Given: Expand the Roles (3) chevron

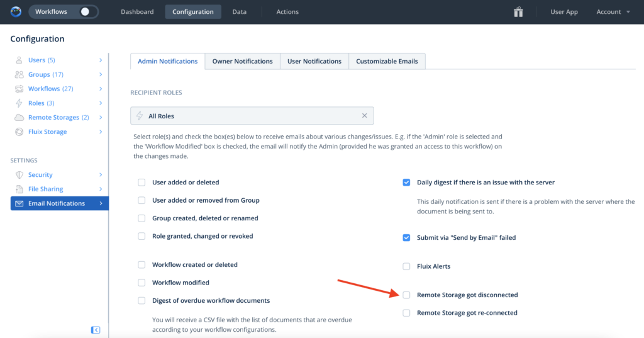Looking at the screenshot, I should pos(101,103).
